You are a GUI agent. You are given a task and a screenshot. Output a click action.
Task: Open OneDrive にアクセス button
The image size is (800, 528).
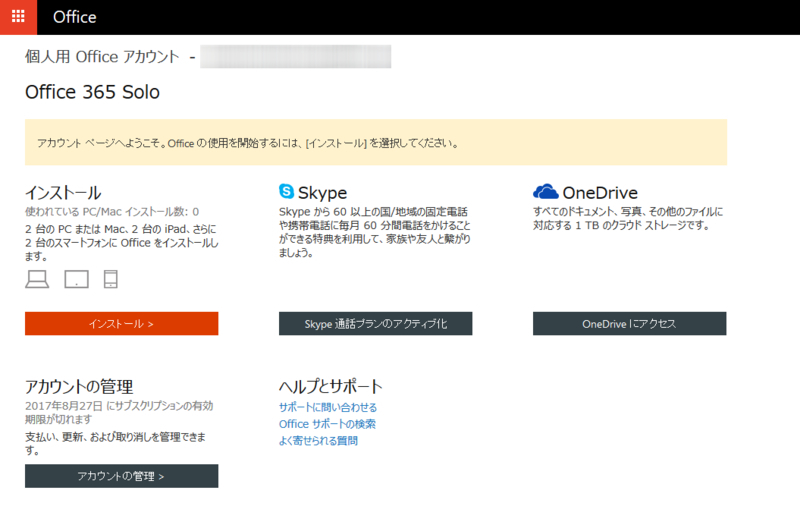(630, 323)
